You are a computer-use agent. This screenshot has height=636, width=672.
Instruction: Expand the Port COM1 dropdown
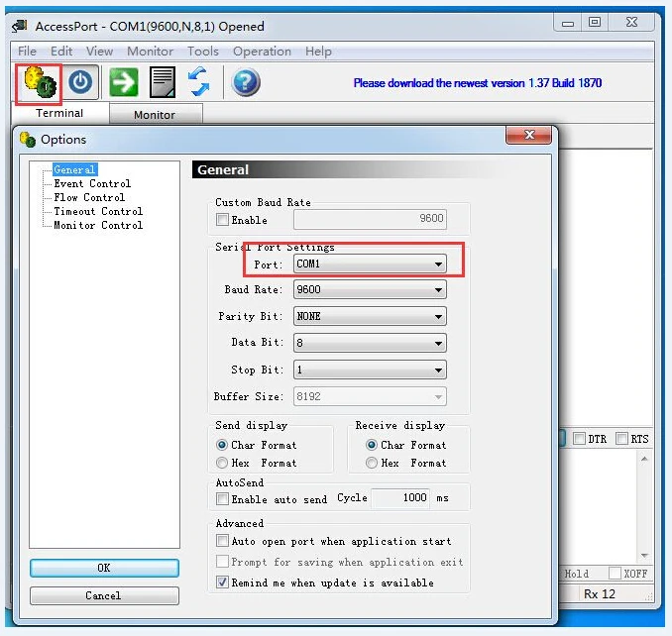click(x=437, y=265)
